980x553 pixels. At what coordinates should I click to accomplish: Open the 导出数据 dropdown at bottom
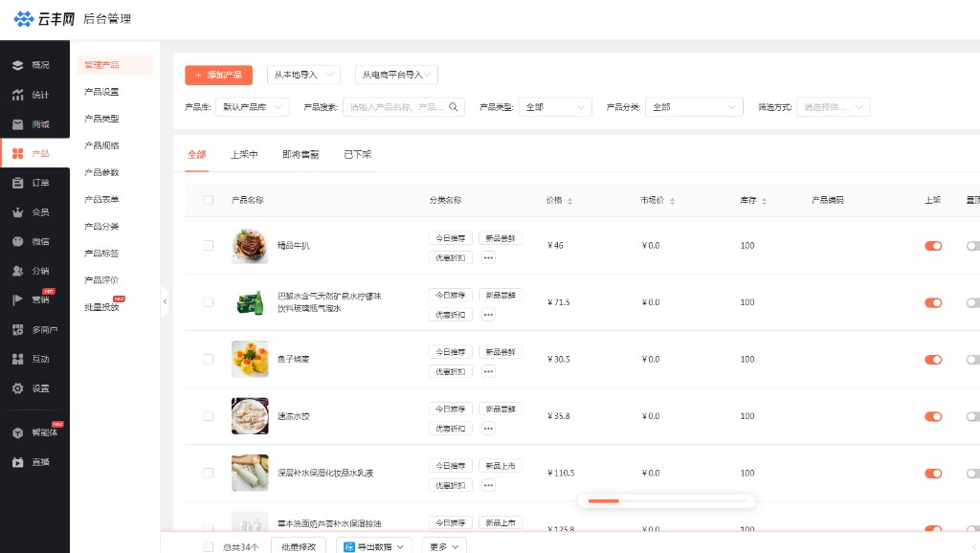374,546
